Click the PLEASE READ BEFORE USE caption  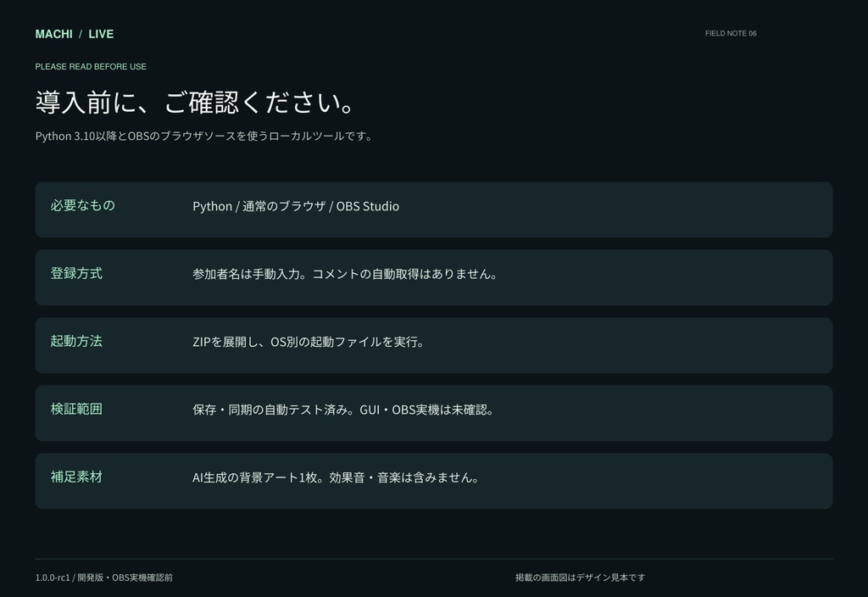tap(91, 66)
